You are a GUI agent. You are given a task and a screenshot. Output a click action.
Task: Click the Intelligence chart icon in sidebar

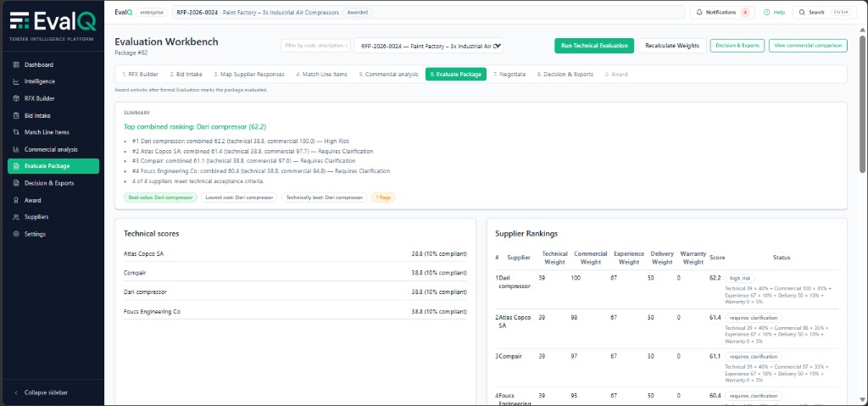click(x=16, y=81)
